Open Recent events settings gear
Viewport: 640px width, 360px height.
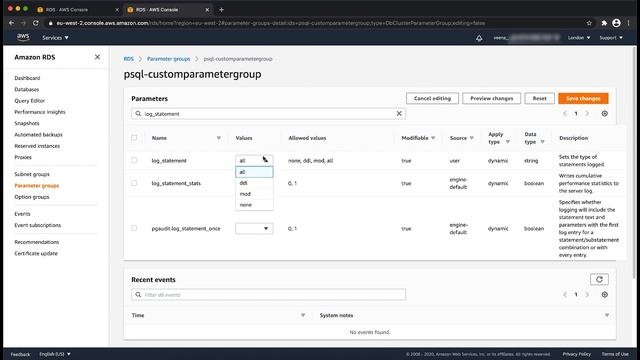(604, 294)
